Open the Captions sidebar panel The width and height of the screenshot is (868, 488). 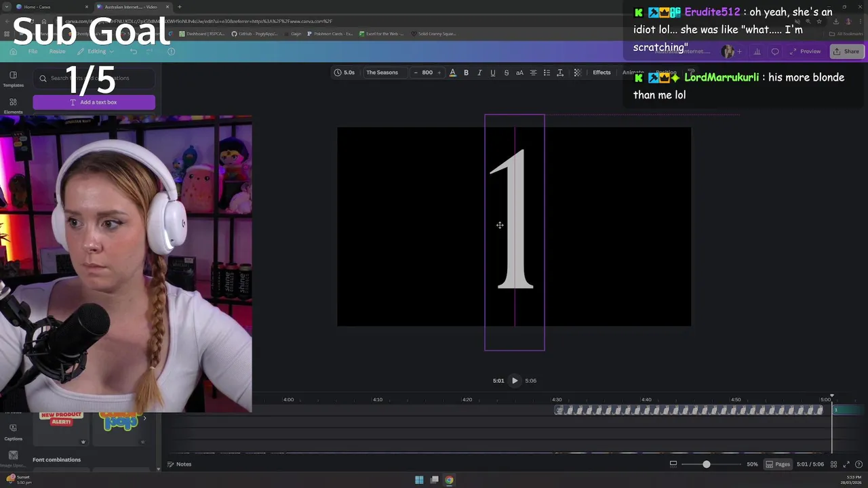(13, 432)
